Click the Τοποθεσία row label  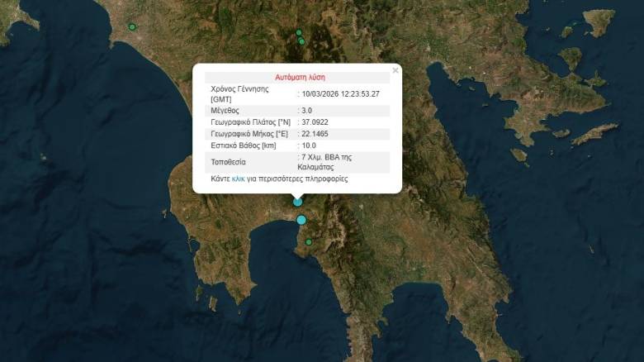tap(228, 161)
